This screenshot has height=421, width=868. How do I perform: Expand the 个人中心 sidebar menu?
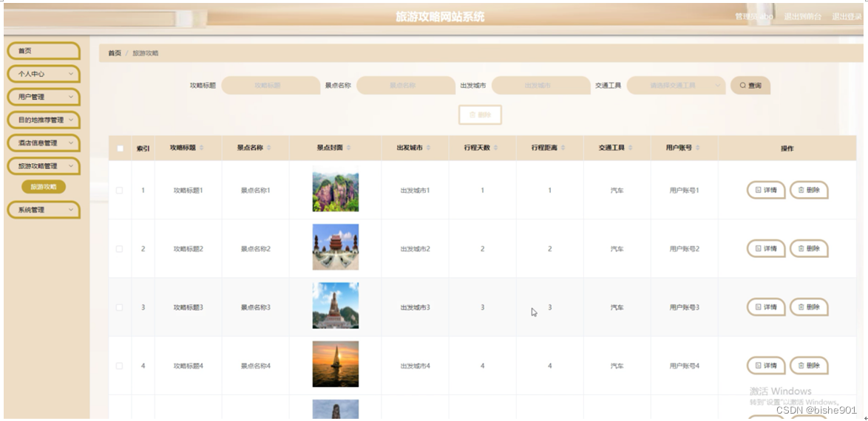click(x=43, y=74)
